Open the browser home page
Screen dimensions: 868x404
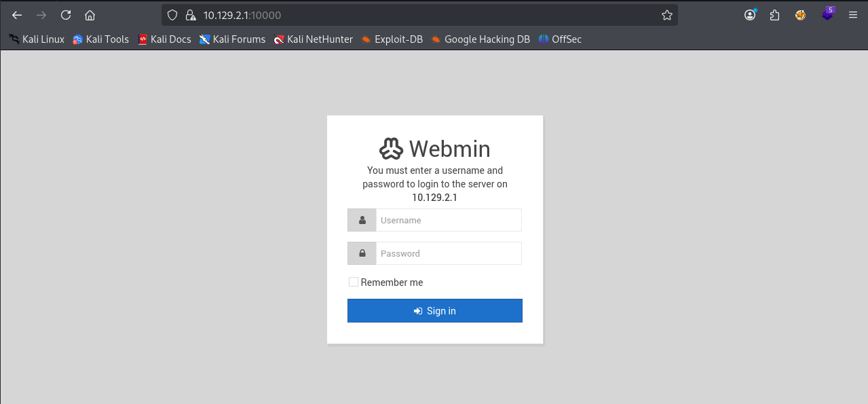point(90,15)
